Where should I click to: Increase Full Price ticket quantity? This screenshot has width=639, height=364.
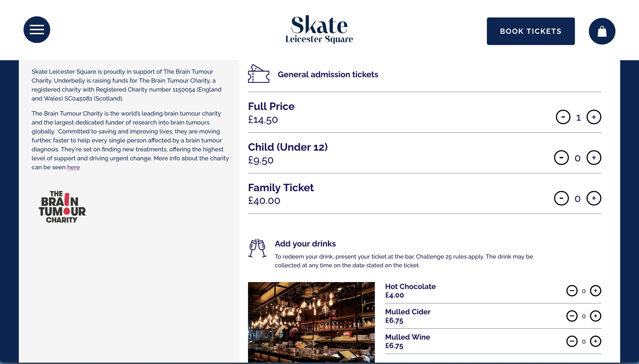594,117
